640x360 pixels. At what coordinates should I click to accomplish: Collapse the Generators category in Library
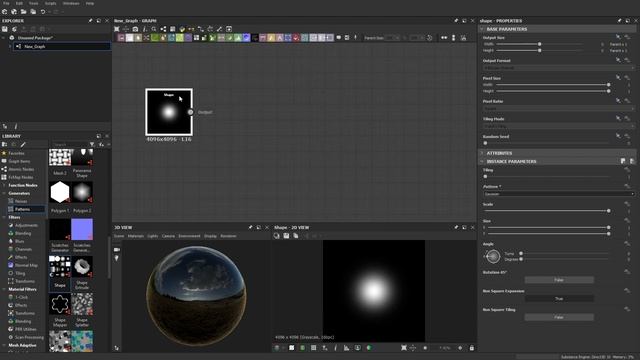4,193
